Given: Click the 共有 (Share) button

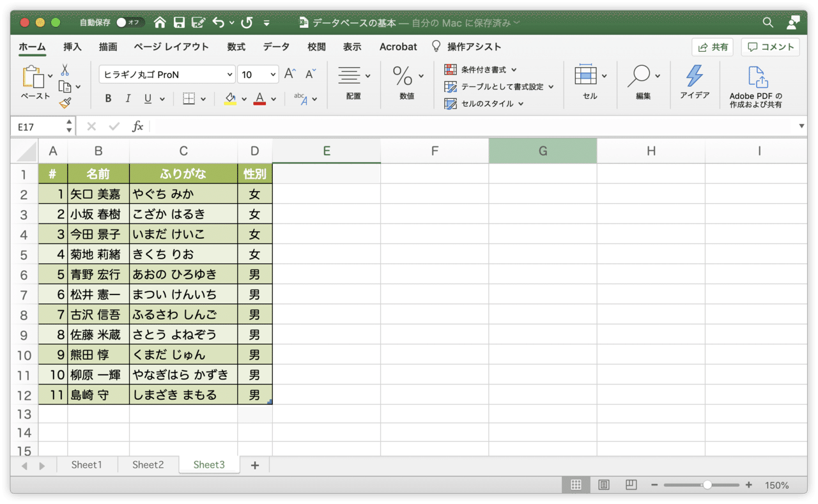Looking at the screenshot, I should [712, 47].
